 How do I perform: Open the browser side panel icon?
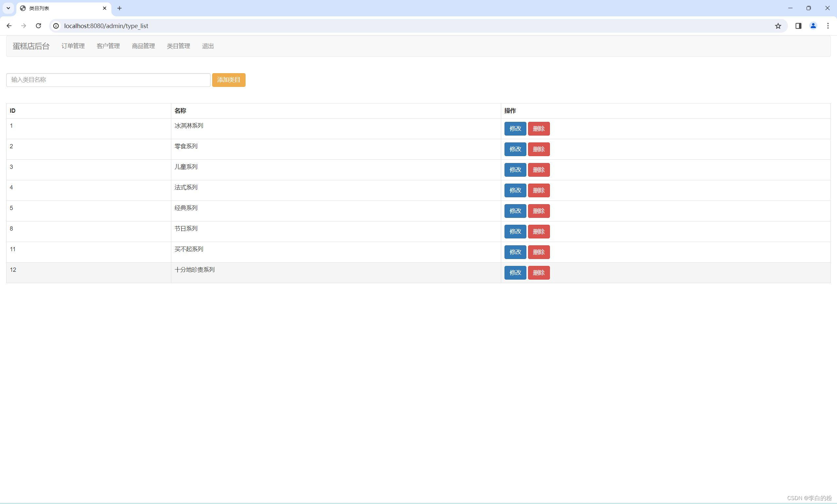pos(798,26)
